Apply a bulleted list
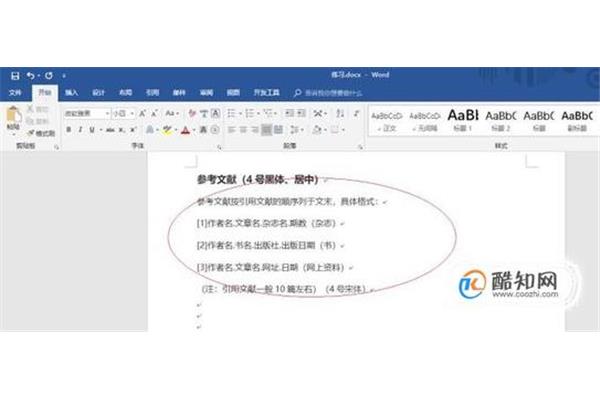The image size is (600, 400). click(231, 113)
